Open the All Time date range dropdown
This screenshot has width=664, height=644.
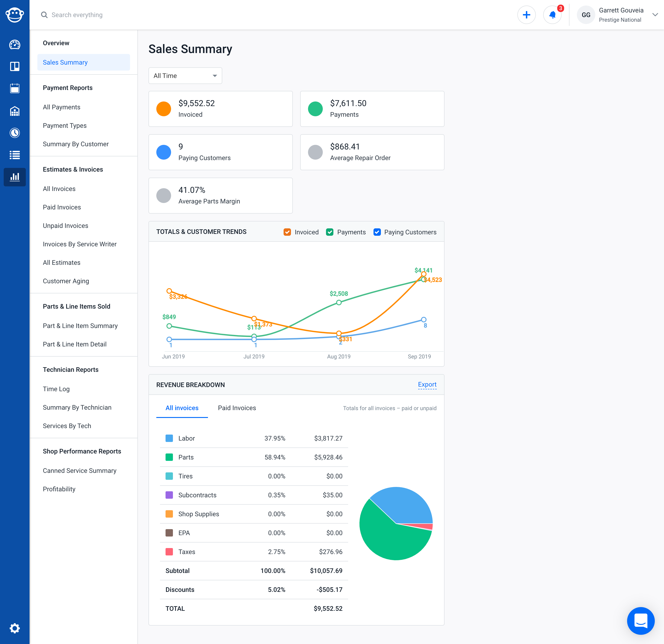[185, 76]
